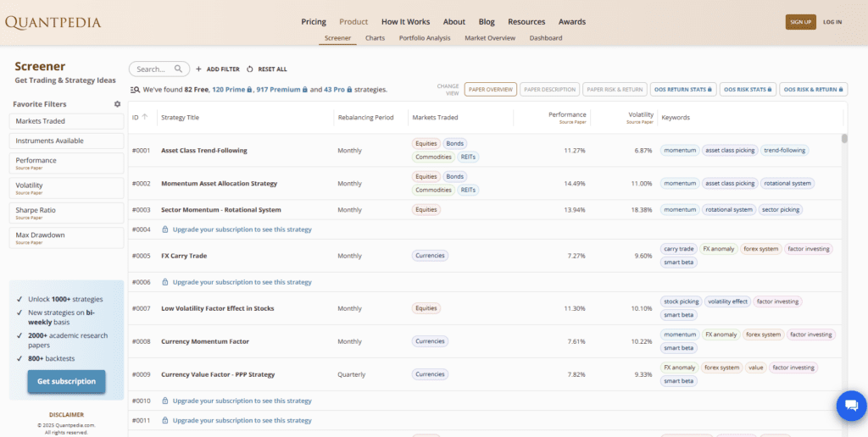Click the Quantpedia logo

(x=53, y=22)
